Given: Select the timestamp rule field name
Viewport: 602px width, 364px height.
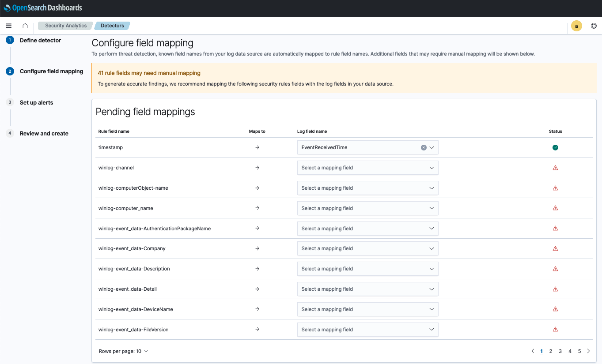Looking at the screenshot, I should 110,147.
